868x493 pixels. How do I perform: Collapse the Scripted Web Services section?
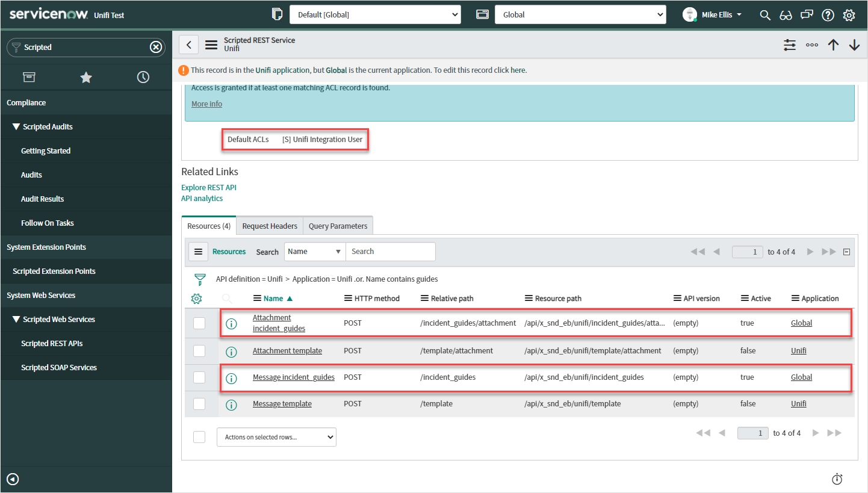click(16, 319)
